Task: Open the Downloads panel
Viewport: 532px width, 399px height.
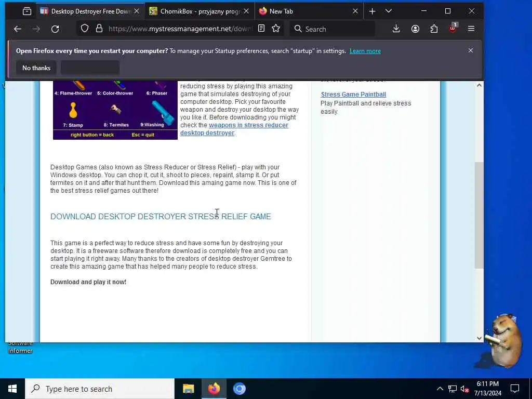Action: click(x=396, y=29)
